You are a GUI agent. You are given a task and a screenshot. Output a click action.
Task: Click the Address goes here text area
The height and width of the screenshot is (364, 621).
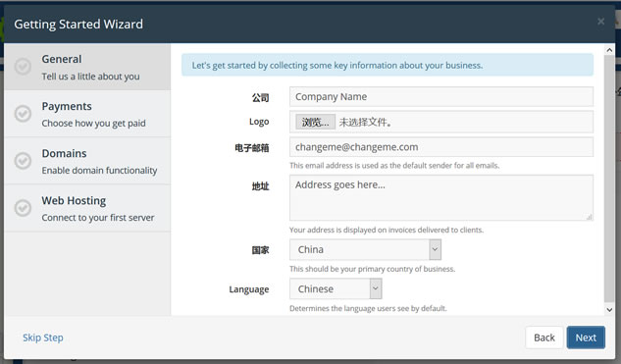coord(441,197)
